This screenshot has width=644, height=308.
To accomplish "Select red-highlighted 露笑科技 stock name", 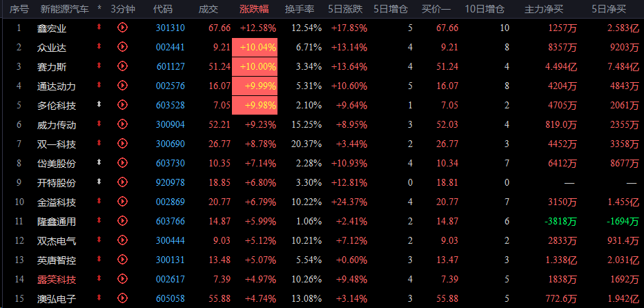I will click(x=57, y=280).
